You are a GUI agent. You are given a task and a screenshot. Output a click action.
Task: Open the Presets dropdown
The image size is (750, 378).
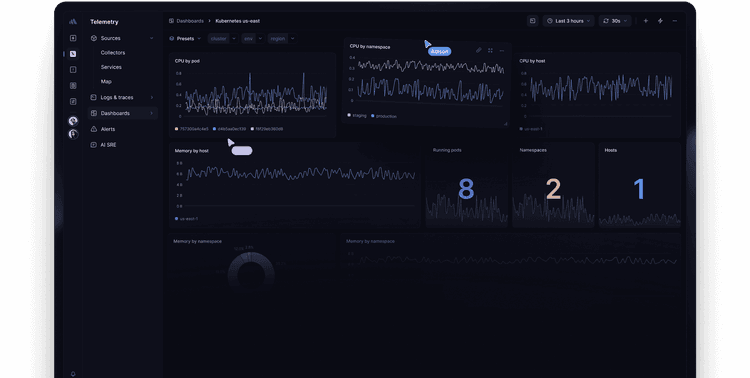pos(186,39)
